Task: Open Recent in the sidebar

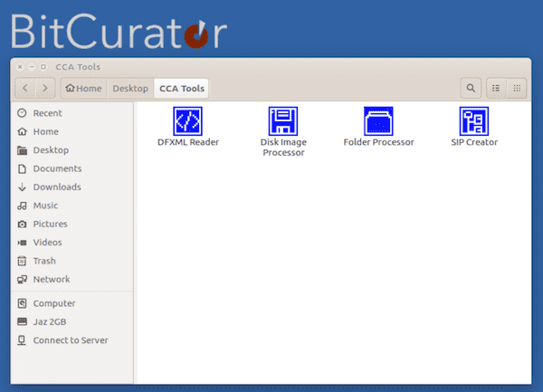Action: pos(72,113)
